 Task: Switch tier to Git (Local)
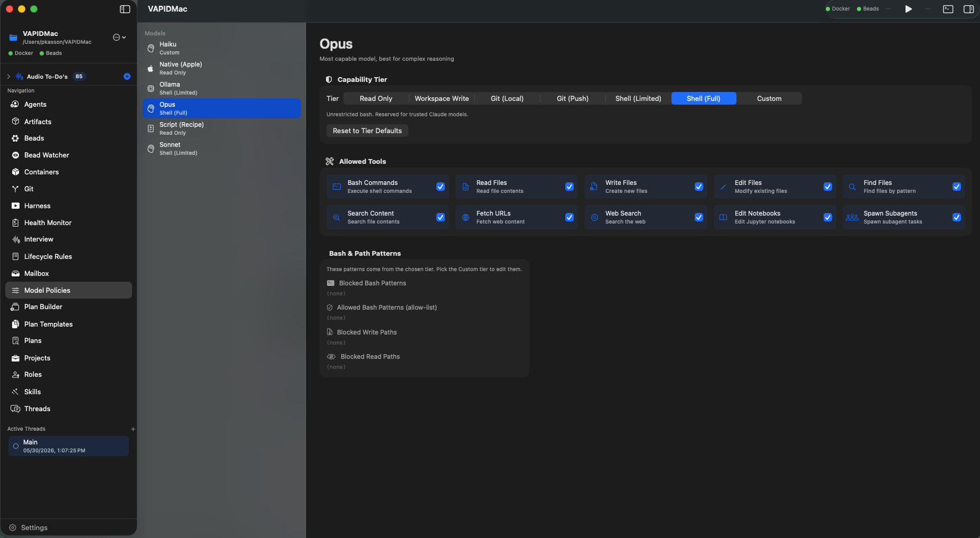(507, 98)
